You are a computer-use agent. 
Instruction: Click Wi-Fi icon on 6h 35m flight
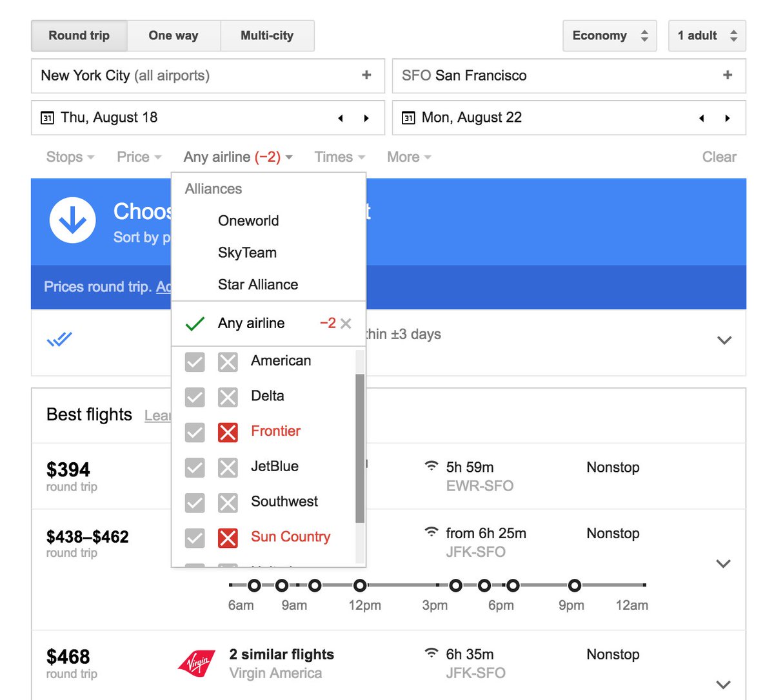pyautogui.click(x=431, y=653)
